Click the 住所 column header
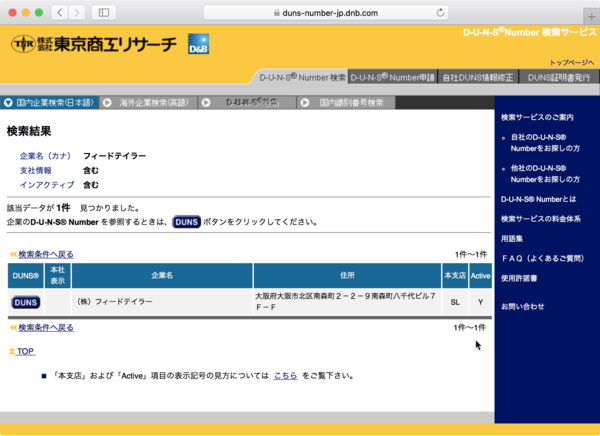 point(347,276)
